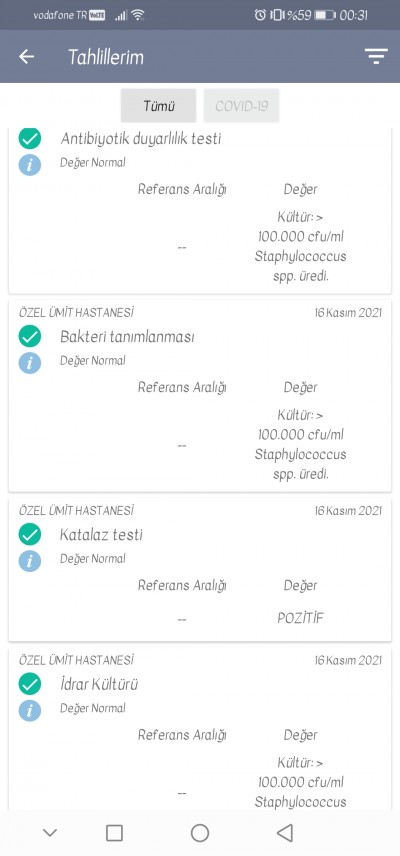Open the İdrar Kültürü title
This screenshot has height=856, width=400.
[99, 684]
